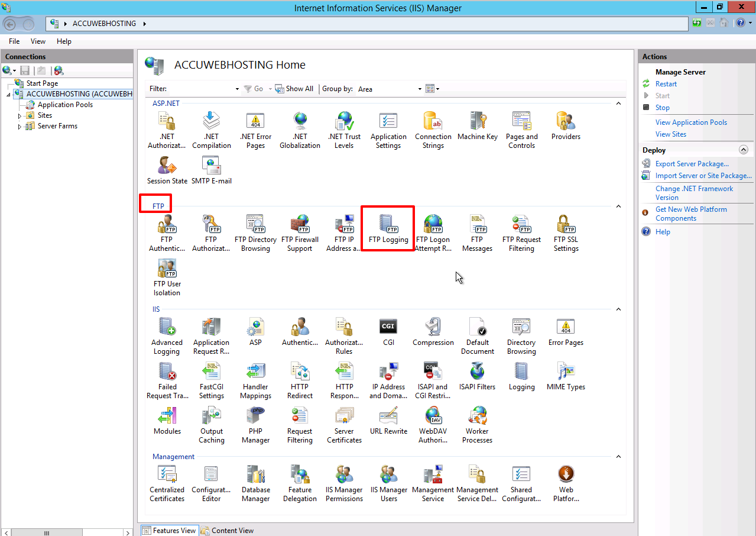
Task: Open the FTP Logging feature
Action: tap(388, 228)
